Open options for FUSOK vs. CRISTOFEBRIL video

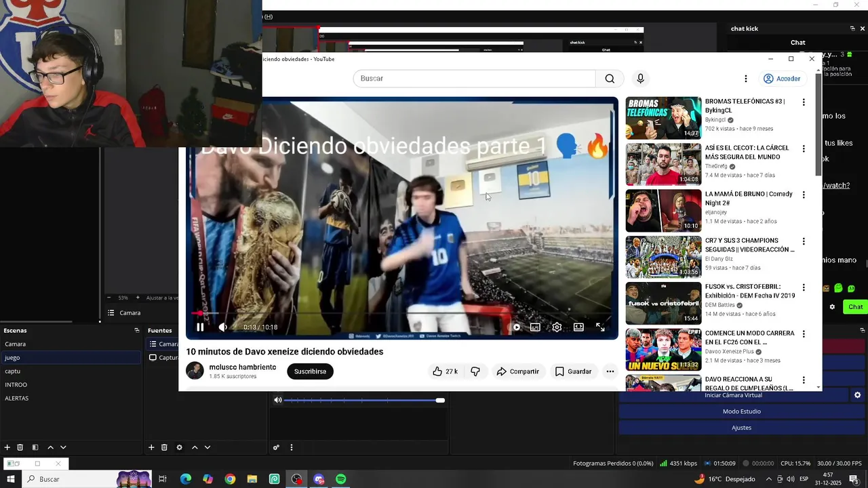coord(804,287)
